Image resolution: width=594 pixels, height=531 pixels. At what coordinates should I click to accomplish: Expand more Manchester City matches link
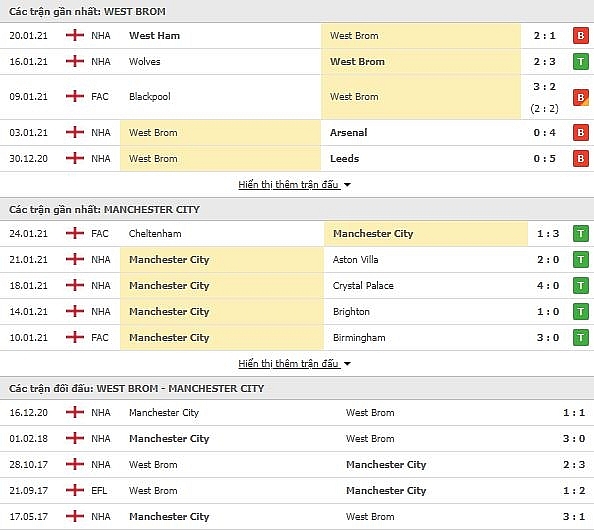click(288, 364)
